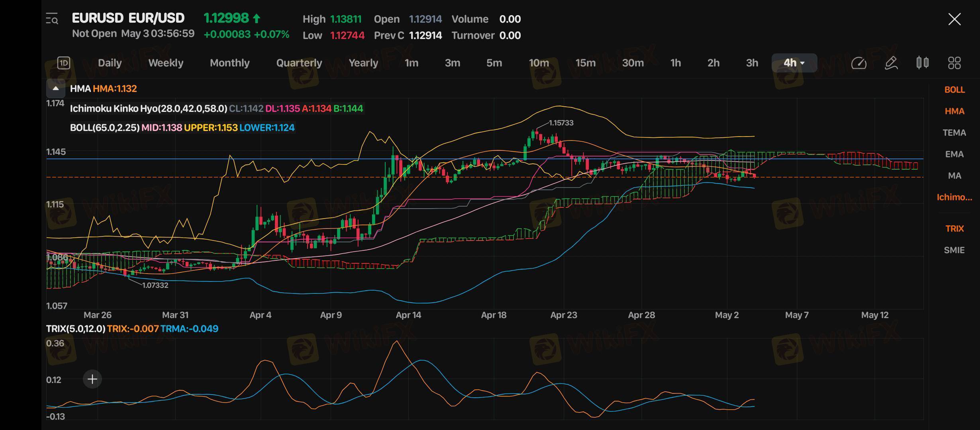The height and width of the screenshot is (430, 980).
Task: Open the speed gauge indicator icon
Action: 858,63
